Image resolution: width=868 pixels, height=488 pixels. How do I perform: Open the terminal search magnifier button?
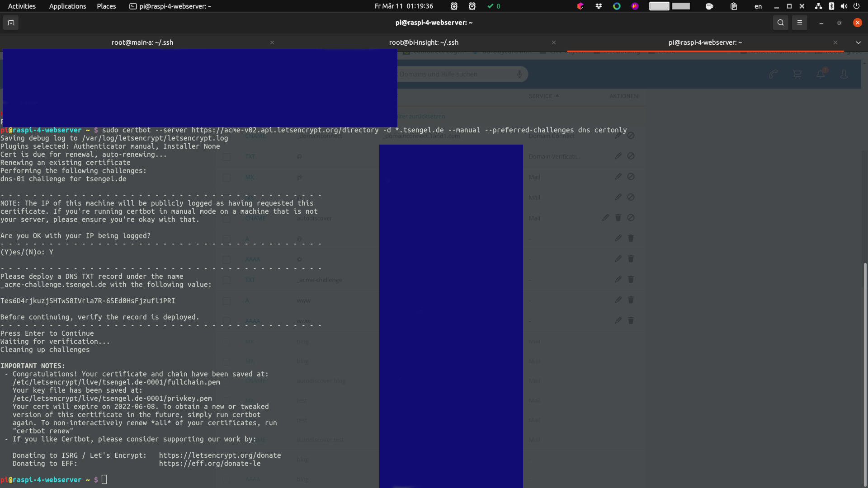coord(780,23)
